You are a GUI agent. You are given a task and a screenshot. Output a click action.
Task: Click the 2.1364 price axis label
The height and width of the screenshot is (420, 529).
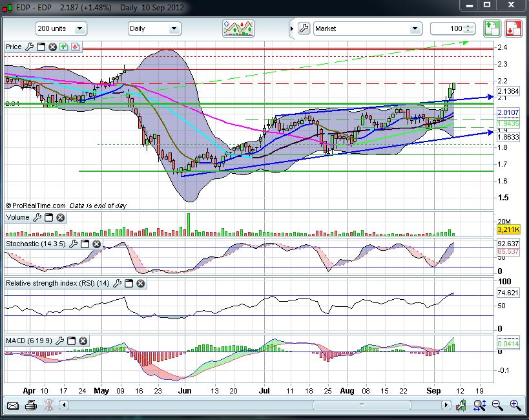(x=508, y=91)
